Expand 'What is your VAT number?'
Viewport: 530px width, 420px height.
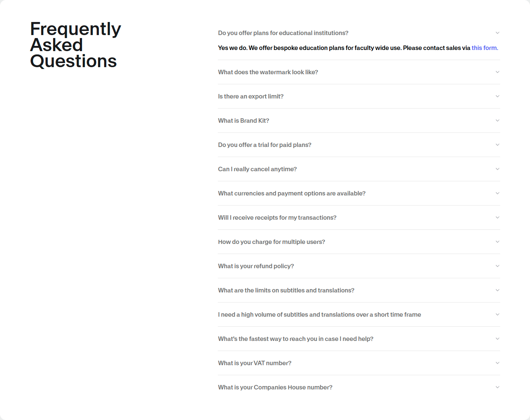[254, 363]
